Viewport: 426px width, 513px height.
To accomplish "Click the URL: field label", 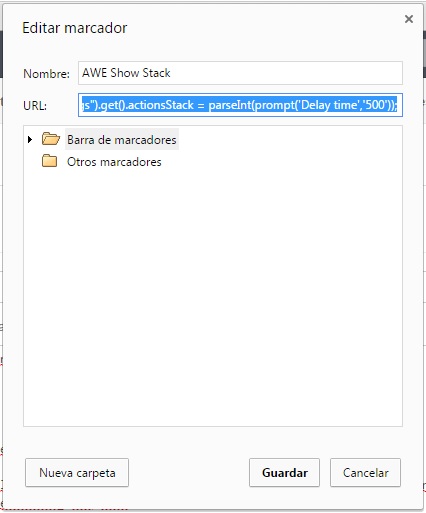I will tap(35, 106).
